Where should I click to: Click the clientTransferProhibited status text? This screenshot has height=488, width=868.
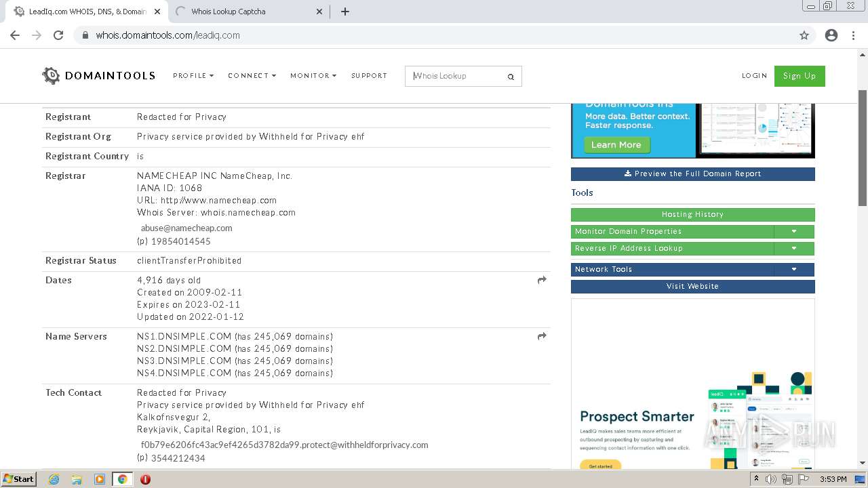pos(189,261)
